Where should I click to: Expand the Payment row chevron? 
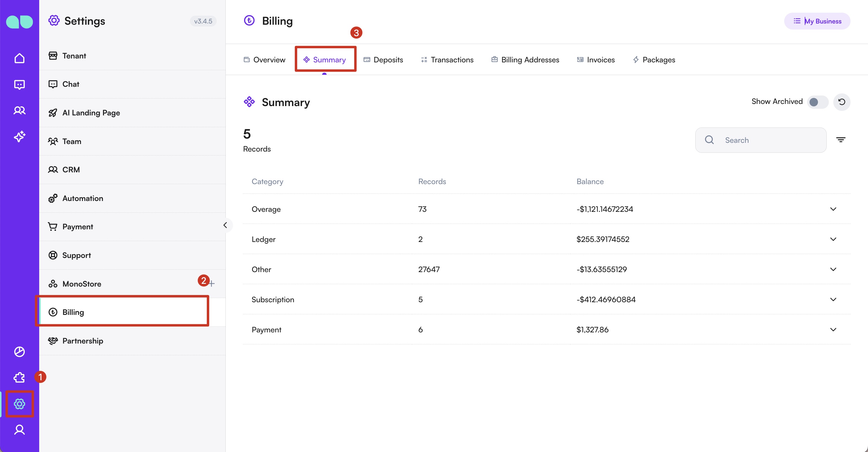click(833, 329)
